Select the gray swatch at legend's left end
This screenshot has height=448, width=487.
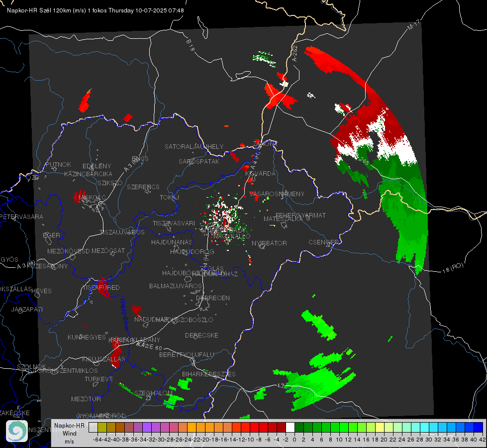click(93, 427)
